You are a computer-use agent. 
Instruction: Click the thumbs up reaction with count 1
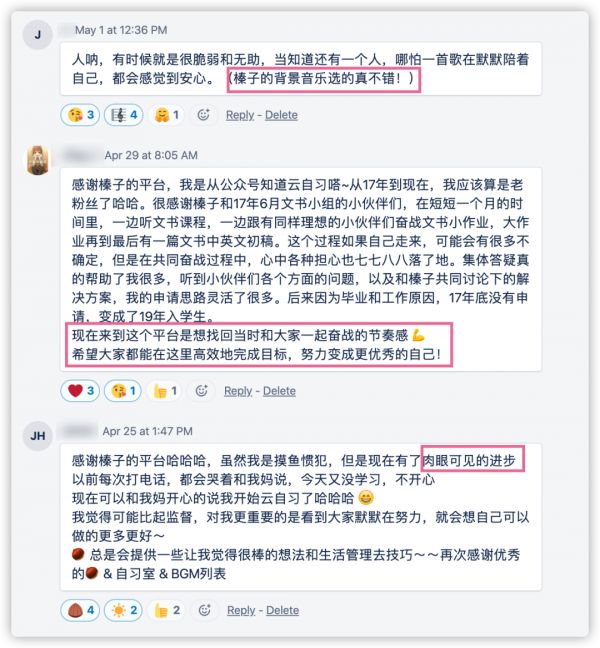165,391
